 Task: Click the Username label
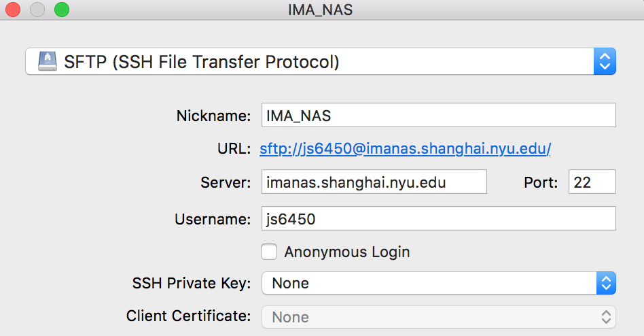[x=213, y=219]
